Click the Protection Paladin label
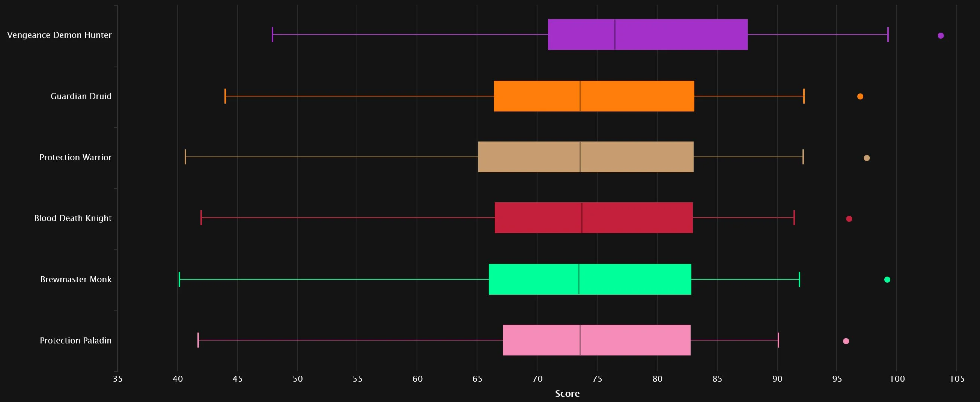Image resolution: width=980 pixels, height=402 pixels. (76, 340)
